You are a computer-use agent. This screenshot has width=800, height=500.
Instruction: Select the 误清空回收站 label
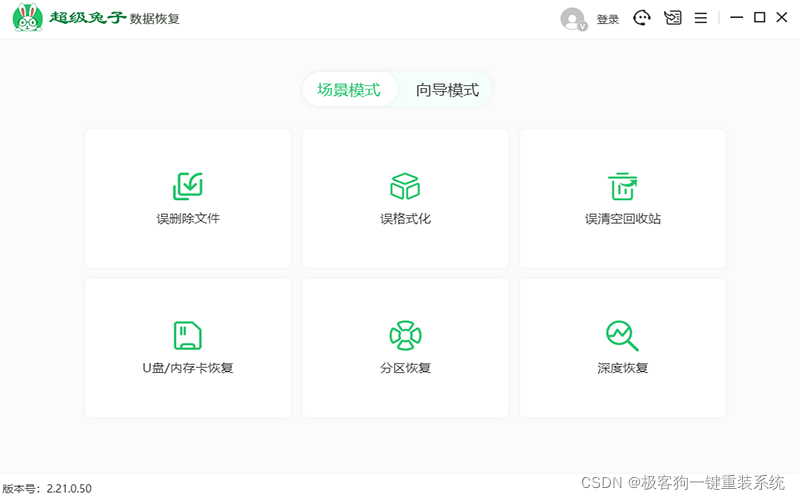point(622,219)
